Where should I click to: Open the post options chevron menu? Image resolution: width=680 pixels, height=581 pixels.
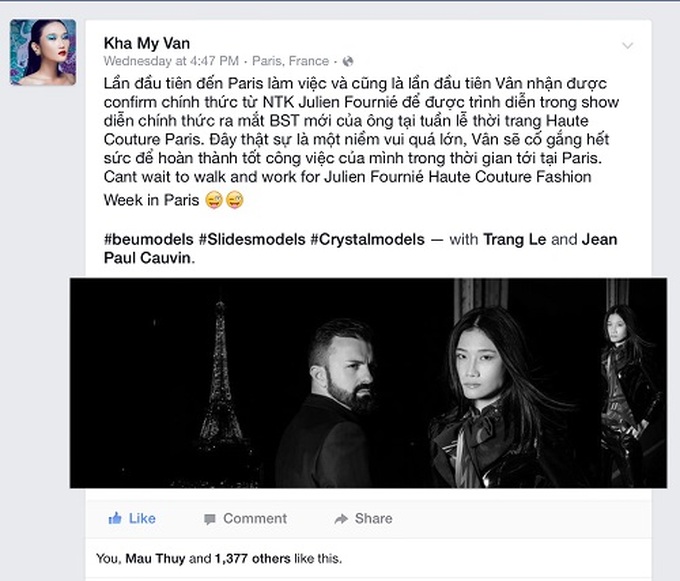[x=628, y=45]
